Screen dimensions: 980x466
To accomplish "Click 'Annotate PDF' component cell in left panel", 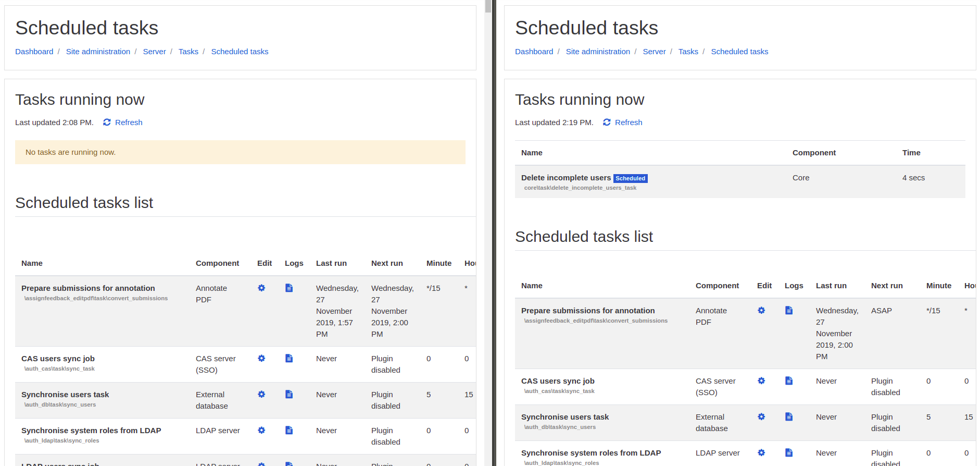I will click(x=211, y=294).
